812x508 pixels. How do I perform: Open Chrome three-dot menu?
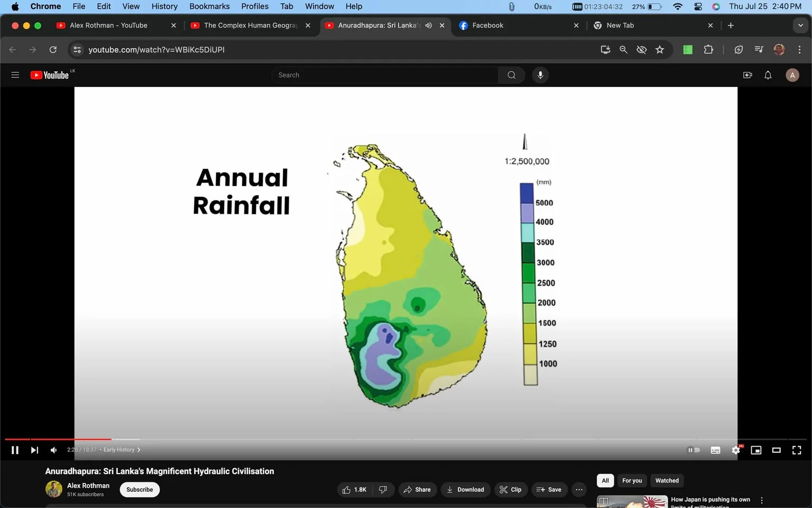(799, 50)
